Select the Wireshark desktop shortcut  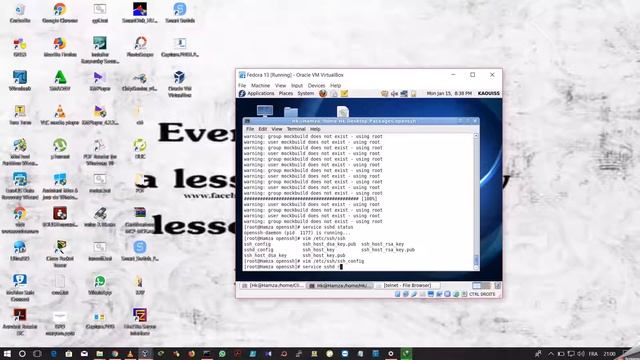(20, 80)
